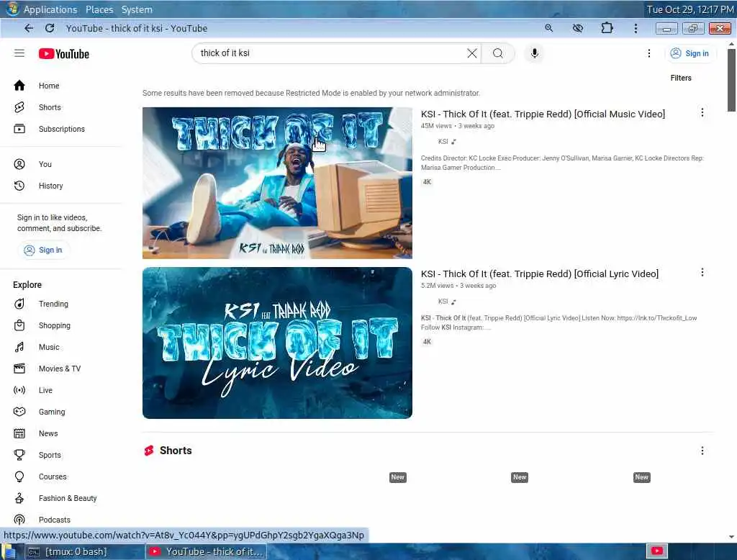Viewport: 737px width, 560px height.
Task: Click the clock showing Tue Oct 29
Action: (690, 9)
